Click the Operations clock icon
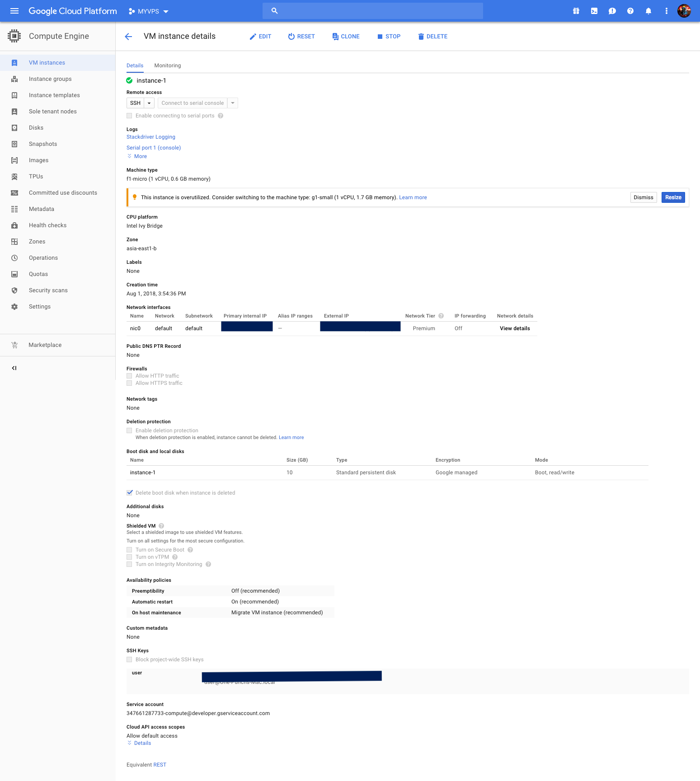The image size is (700, 781). pos(14,258)
